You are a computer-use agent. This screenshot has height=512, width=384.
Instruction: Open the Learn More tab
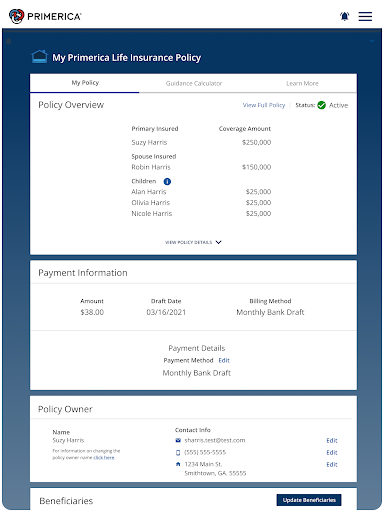(x=302, y=83)
